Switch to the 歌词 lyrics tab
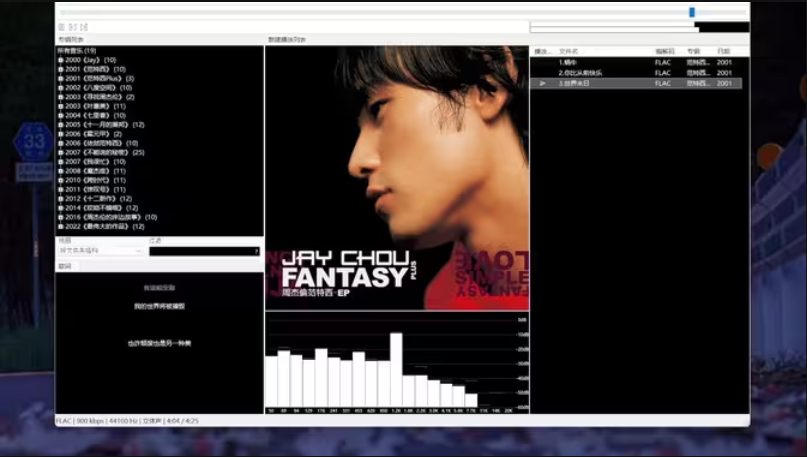807x457 pixels. (x=65, y=267)
